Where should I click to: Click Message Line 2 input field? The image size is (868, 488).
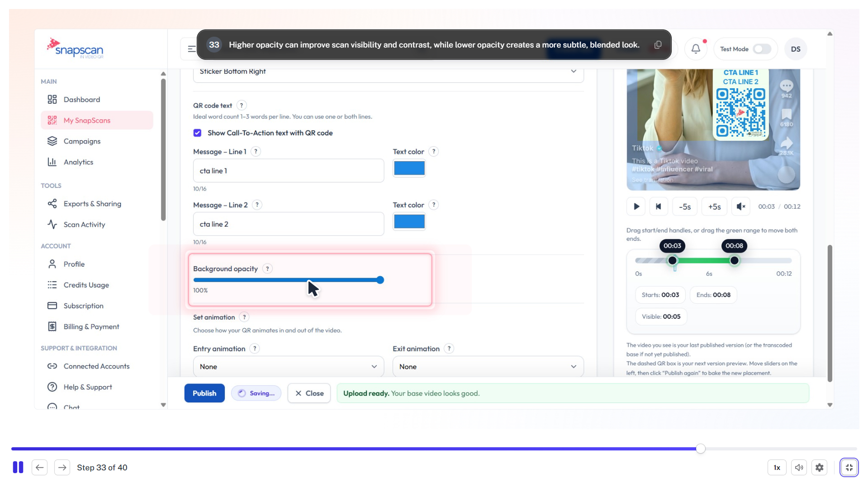pos(289,224)
